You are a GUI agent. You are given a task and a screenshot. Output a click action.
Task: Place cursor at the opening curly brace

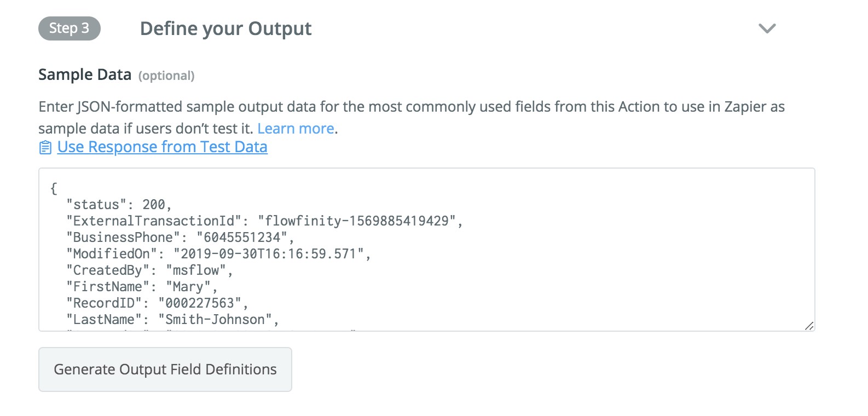(54, 188)
